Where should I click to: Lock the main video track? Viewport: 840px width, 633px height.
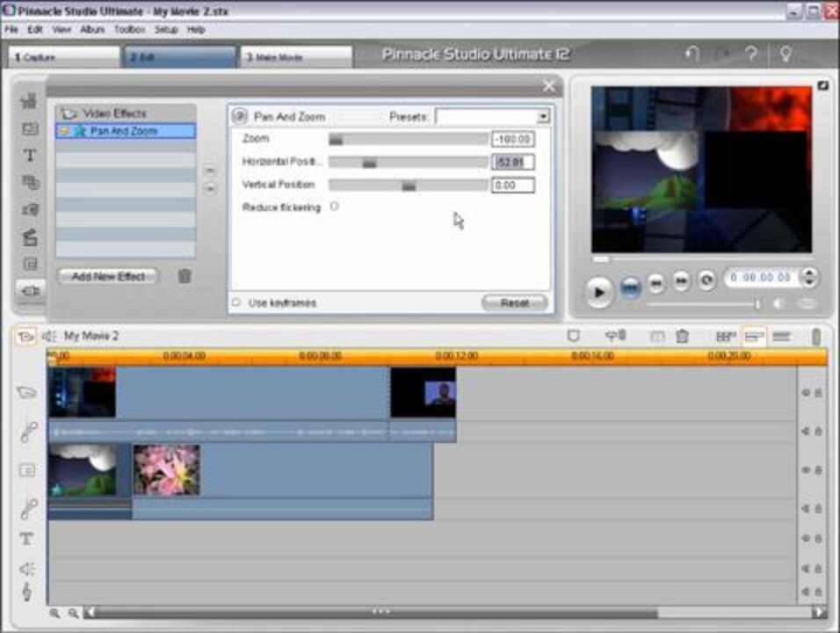click(818, 393)
